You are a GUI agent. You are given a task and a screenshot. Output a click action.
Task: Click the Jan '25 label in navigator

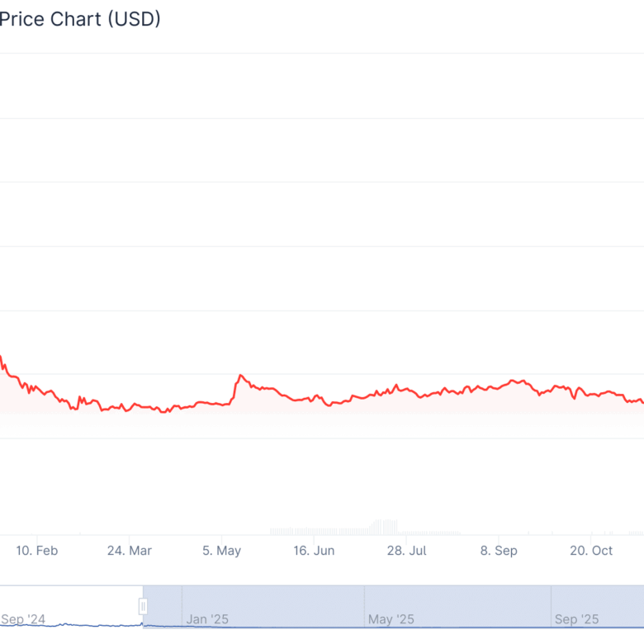(207, 618)
